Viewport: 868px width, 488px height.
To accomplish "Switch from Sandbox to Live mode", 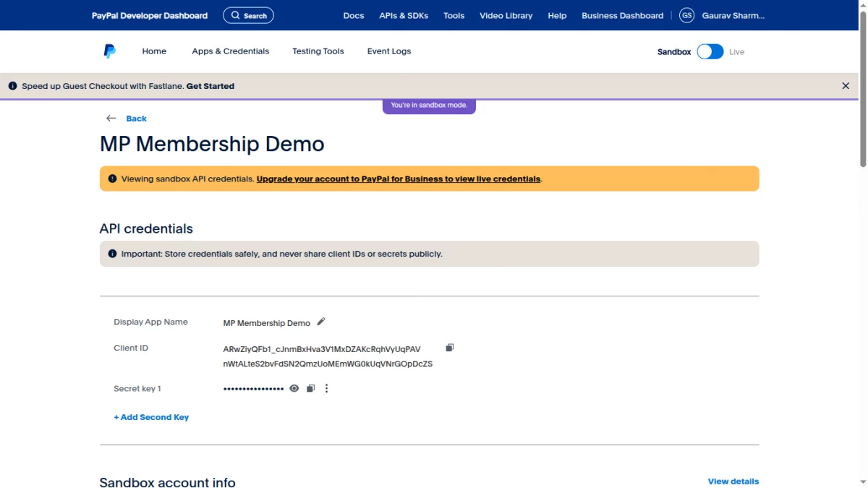I will pyautogui.click(x=710, y=51).
